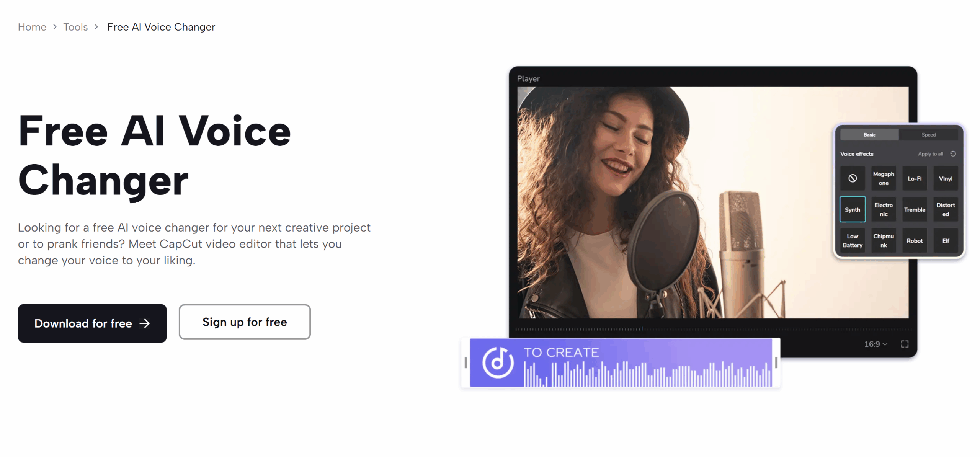Click the chevron after Home breadcrumb

click(55, 27)
